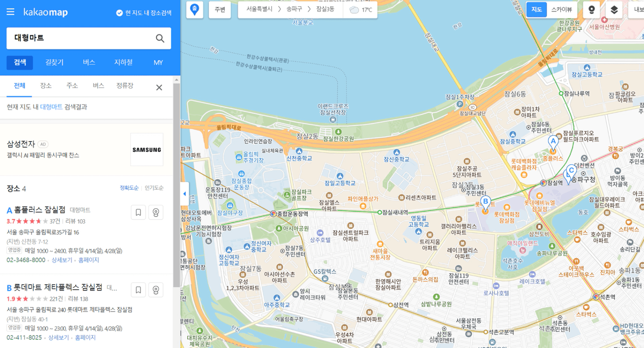The width and height of the screenshot is (644, 348).
Task: Open the map layers stack icon
Action: (614, 10)
